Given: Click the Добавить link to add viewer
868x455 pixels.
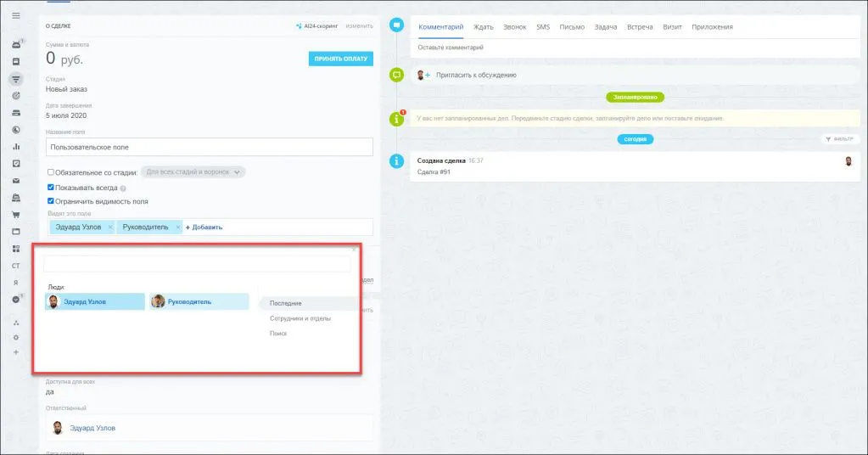Looking at the screenshot, I should [x=204, y=227].
